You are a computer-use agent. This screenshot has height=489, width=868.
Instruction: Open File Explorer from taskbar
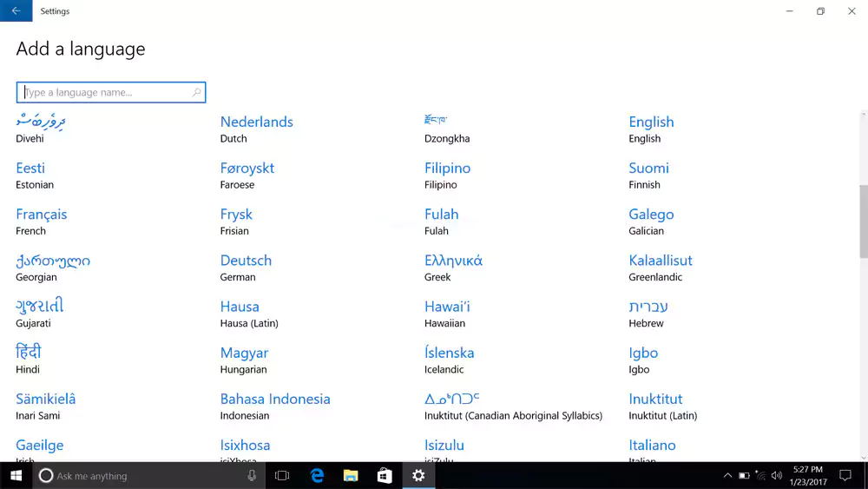[351, 475]
